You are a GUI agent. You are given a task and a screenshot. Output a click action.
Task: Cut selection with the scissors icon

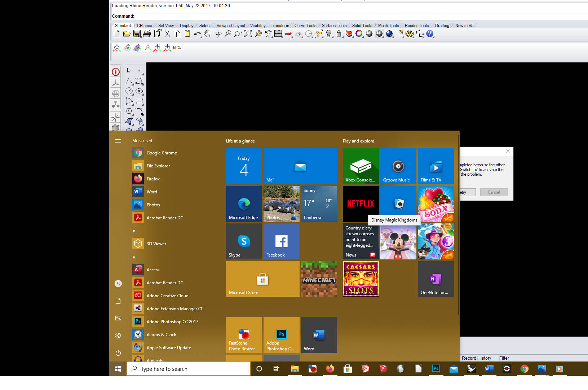click(167, 34)
